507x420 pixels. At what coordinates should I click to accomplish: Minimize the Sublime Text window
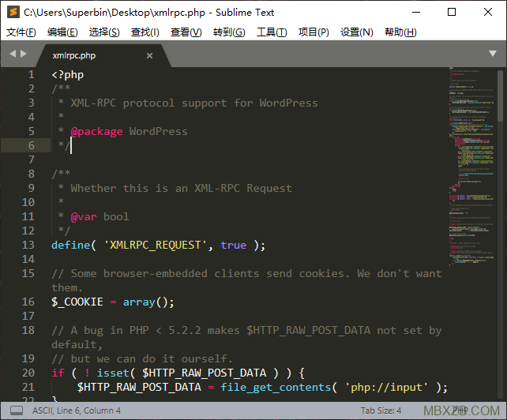click(416, 13)
